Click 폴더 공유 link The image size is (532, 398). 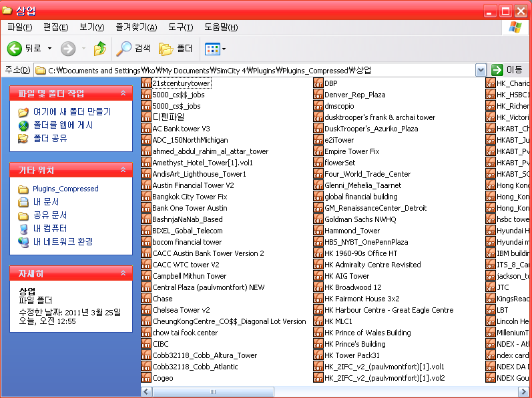pos(50,138)
